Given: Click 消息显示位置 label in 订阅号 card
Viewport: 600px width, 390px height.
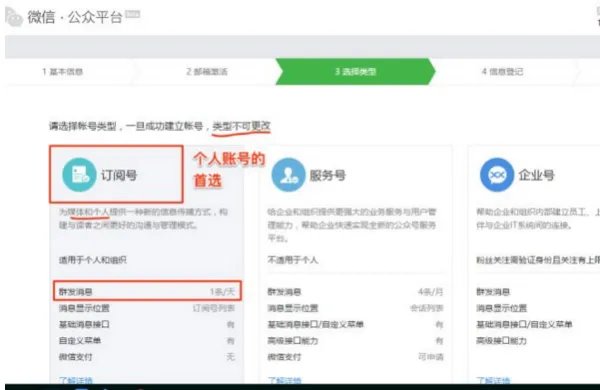Looking at the screenshot, I should [x=84, y=308].
